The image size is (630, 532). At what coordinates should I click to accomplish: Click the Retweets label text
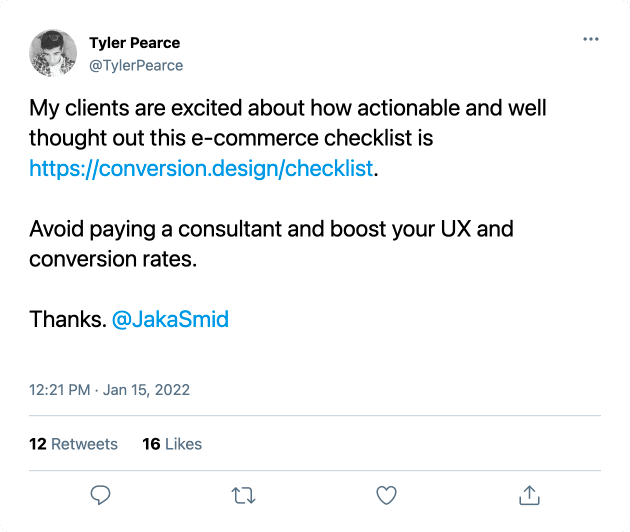(84, 444)
